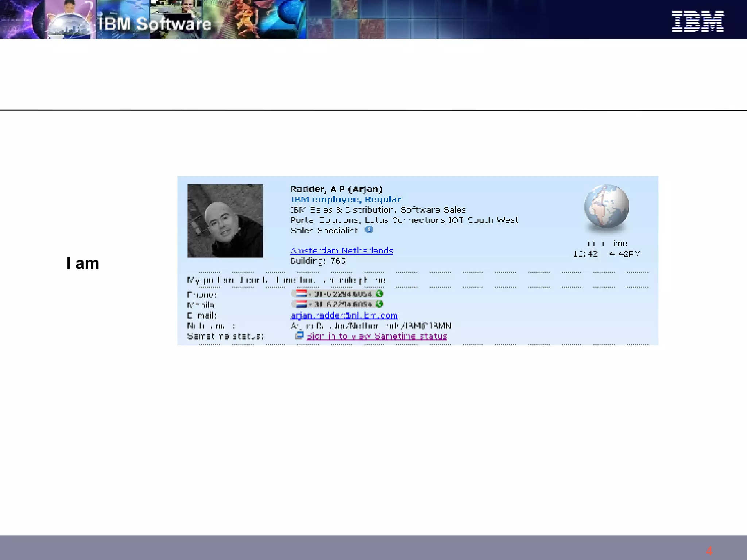Click the Netherlands flag on Phone number
Screen dimensions: 747x560
301,293
